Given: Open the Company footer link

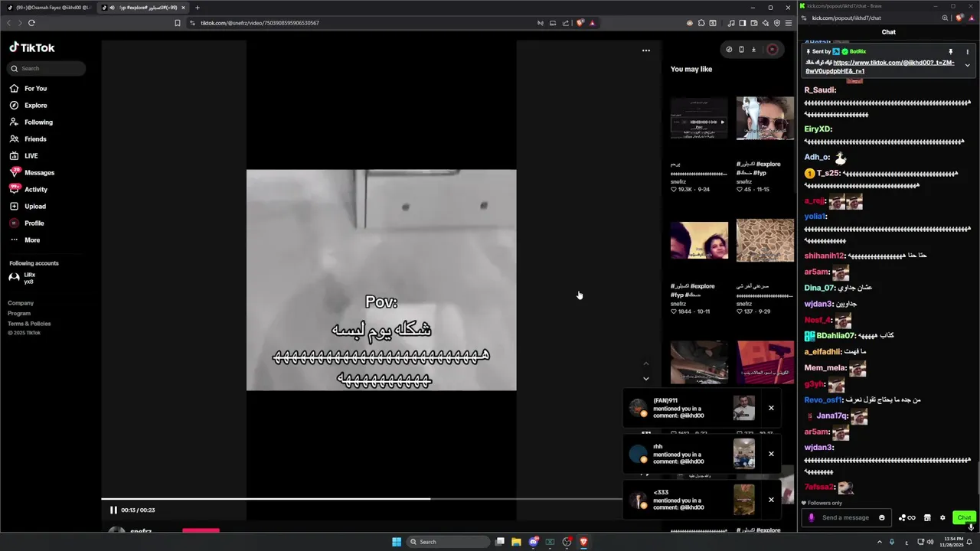Looking at the screenshot, I should click(21, 303).
